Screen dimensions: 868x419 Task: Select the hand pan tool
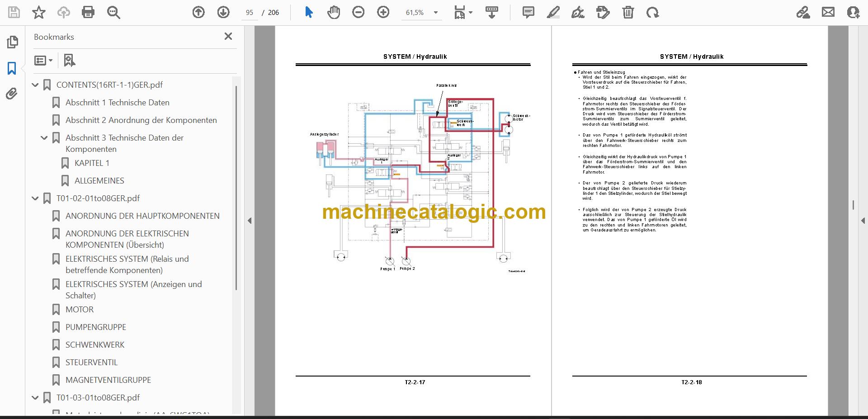(334, 12)
